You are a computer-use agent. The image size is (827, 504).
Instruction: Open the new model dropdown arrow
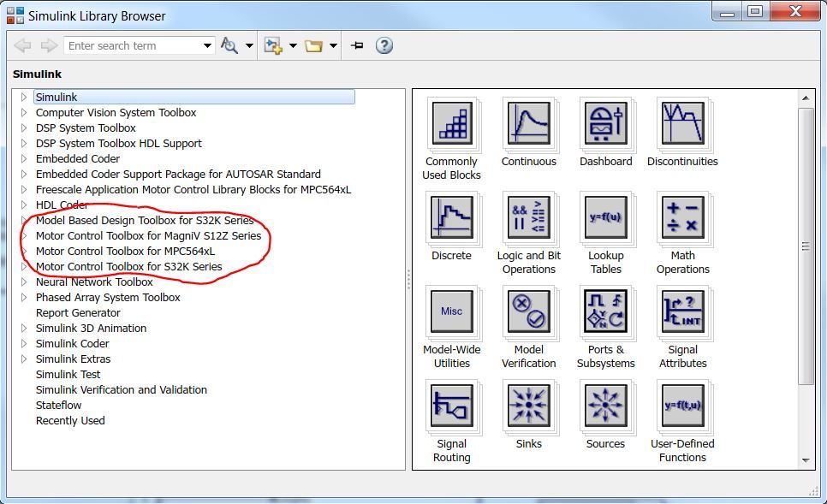coord(293,46)
